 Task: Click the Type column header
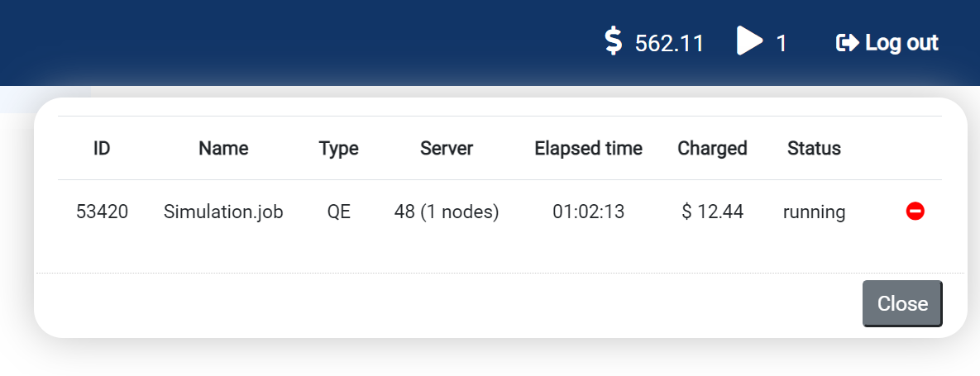point(339,149)
